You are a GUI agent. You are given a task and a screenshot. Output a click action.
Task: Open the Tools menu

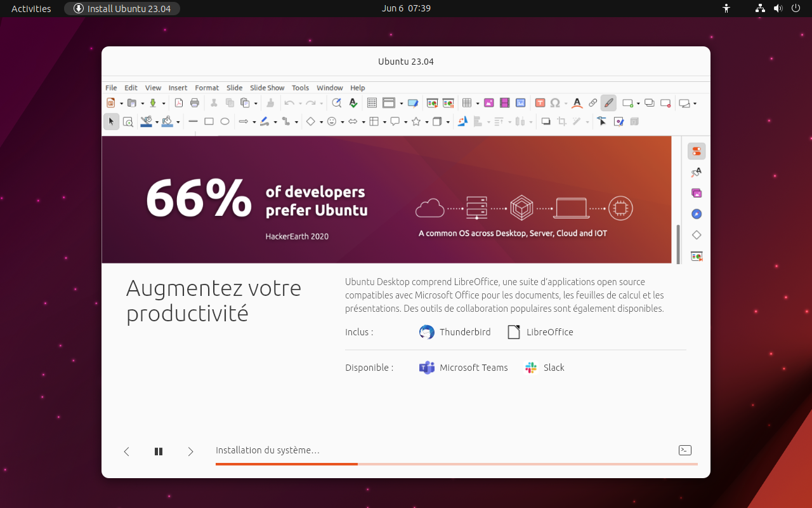(x=300, y=88)
